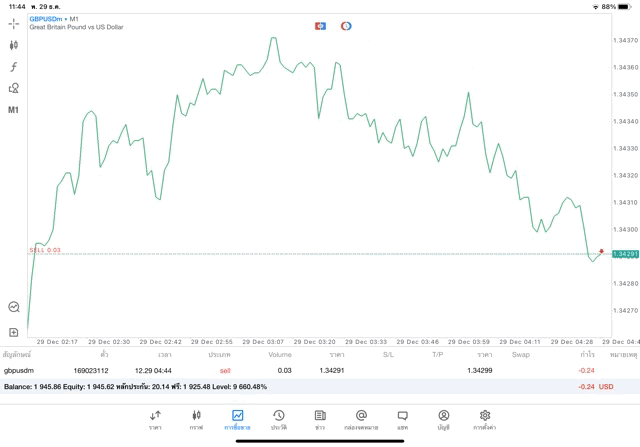The image size is (640, 447).
Task: Open the History clock tab
Action: click(278, 420)
